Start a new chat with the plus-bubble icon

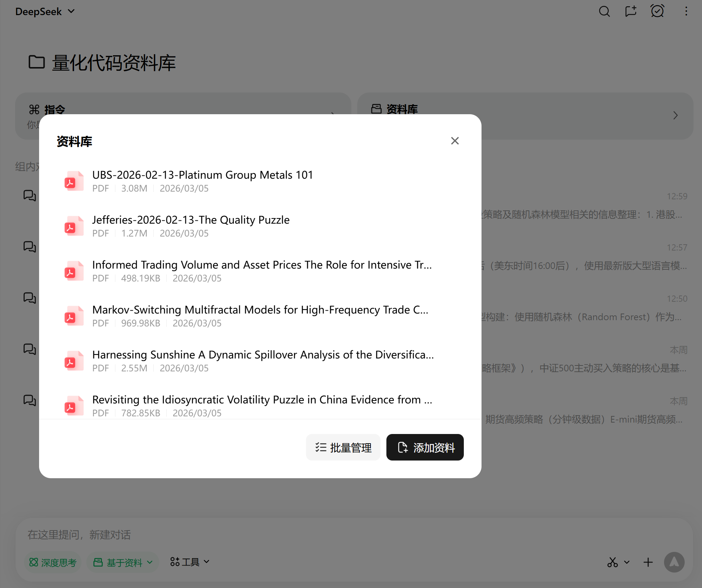point(631,11)
